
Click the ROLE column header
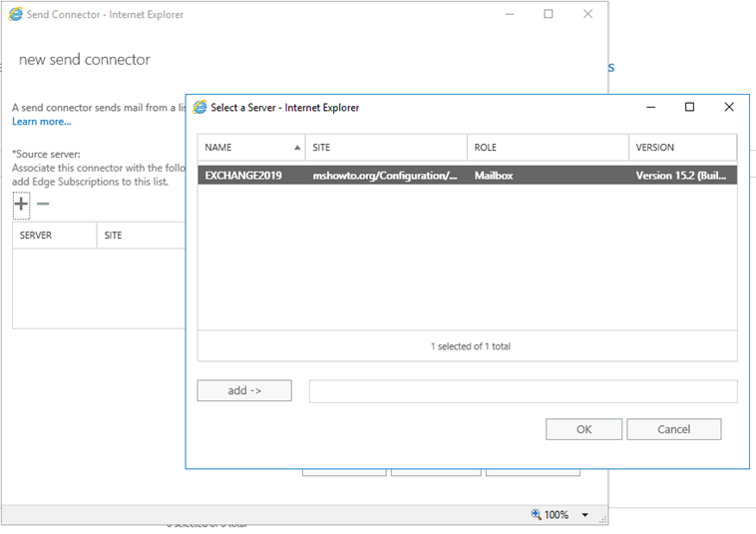(548, 147)
